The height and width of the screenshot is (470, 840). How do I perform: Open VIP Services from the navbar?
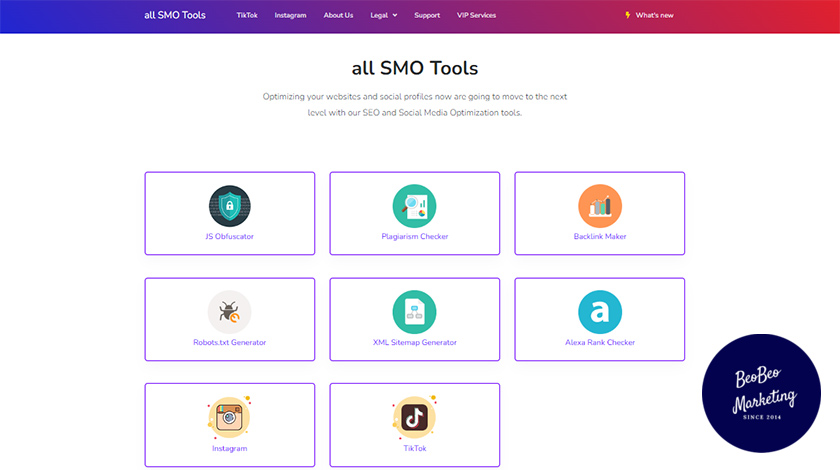(x=476, y=16)
